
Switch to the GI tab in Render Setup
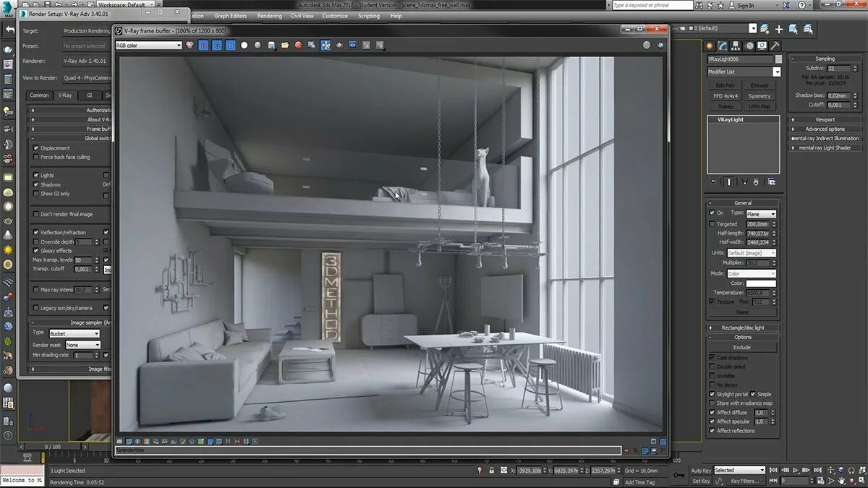tap(90, 95)
